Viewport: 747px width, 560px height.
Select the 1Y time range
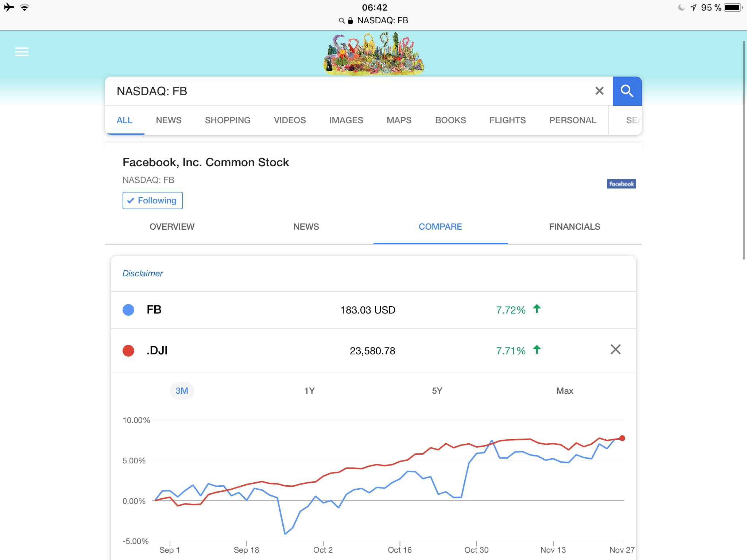pos(309,391)
